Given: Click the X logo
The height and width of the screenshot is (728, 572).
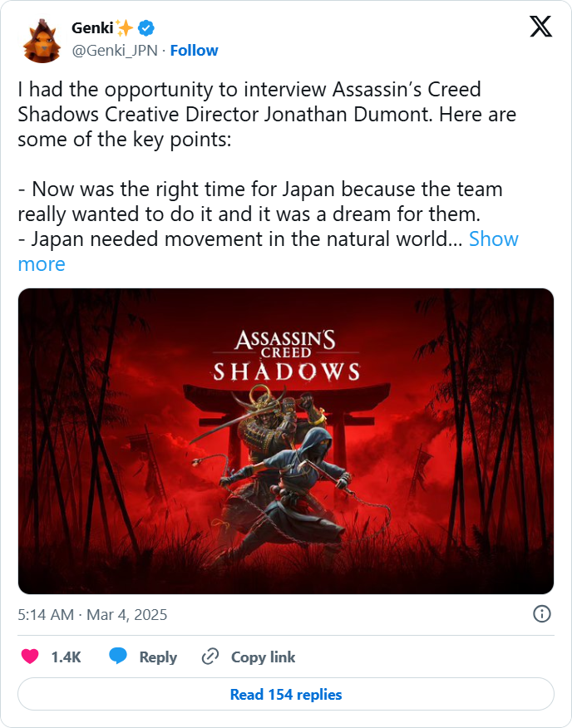Looking at the screenshot, I should pyautogui.click(x=540, y=28).
